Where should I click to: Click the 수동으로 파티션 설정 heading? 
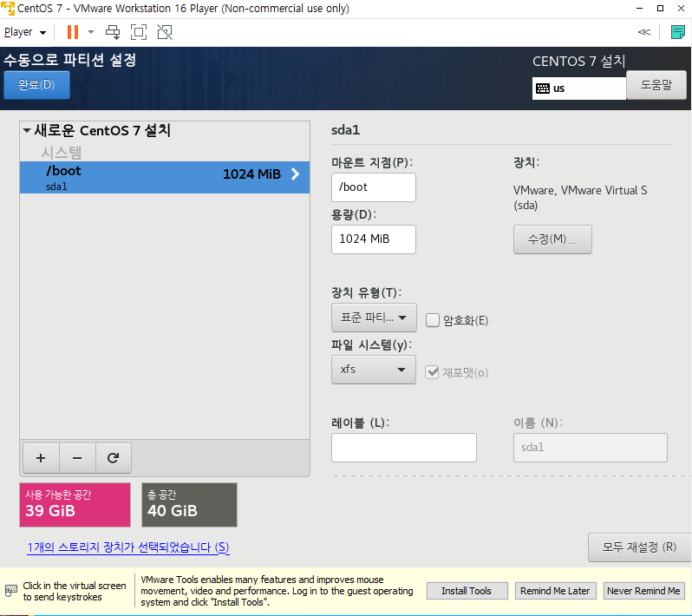click(x=70, y=60)
